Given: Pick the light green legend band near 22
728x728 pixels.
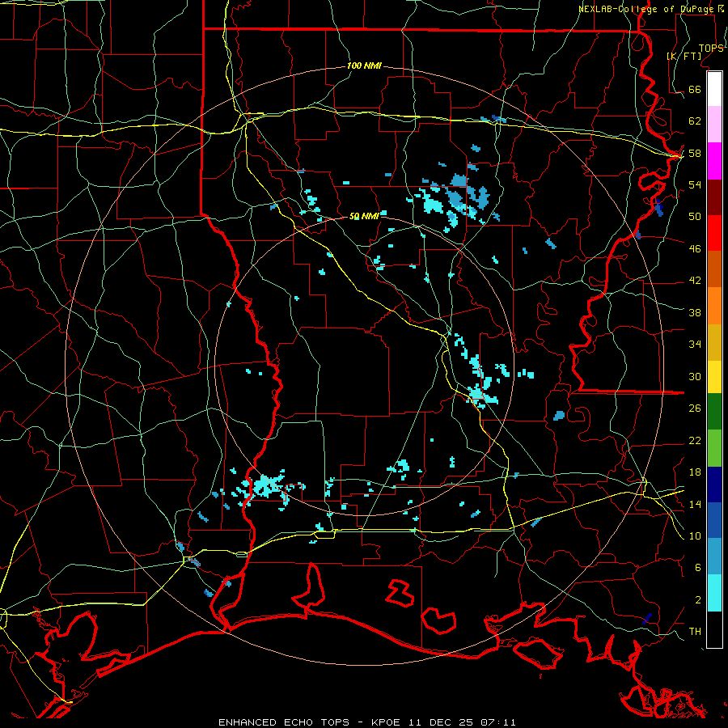Looking at the screenshot, I should 714,448.
